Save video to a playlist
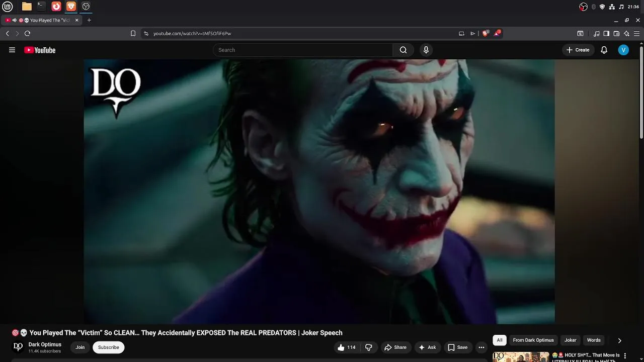The width and height of the screenshot is (644, 362). tap(458, 347)
